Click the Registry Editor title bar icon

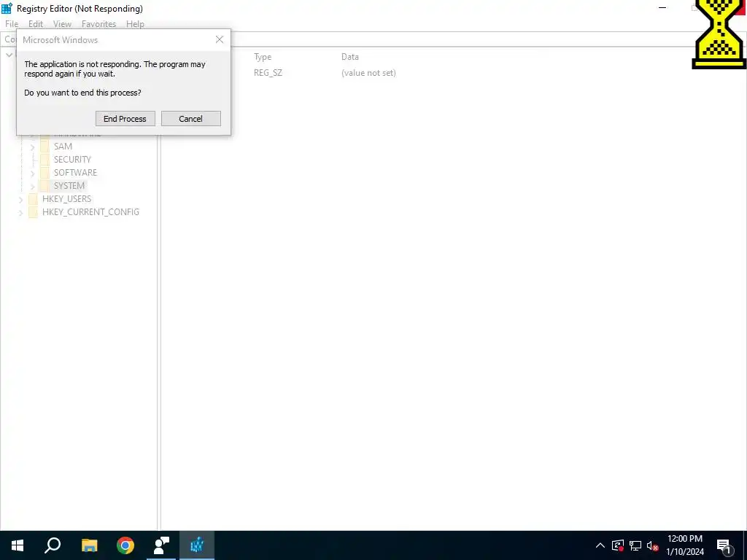[7, 8]
